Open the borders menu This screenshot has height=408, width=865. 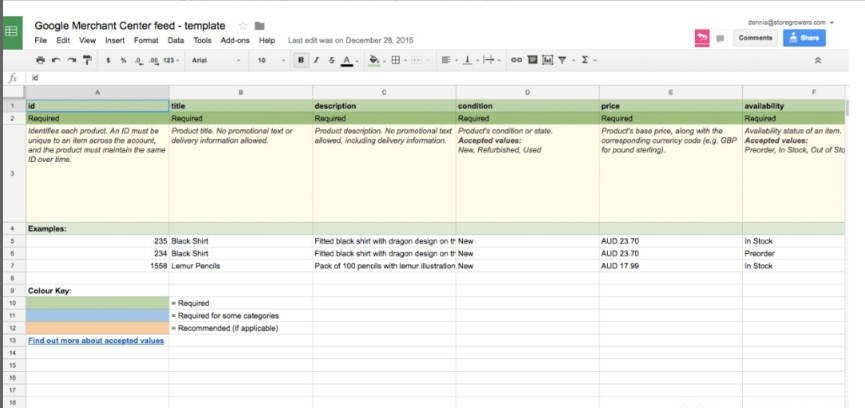(x=398, y=60)
